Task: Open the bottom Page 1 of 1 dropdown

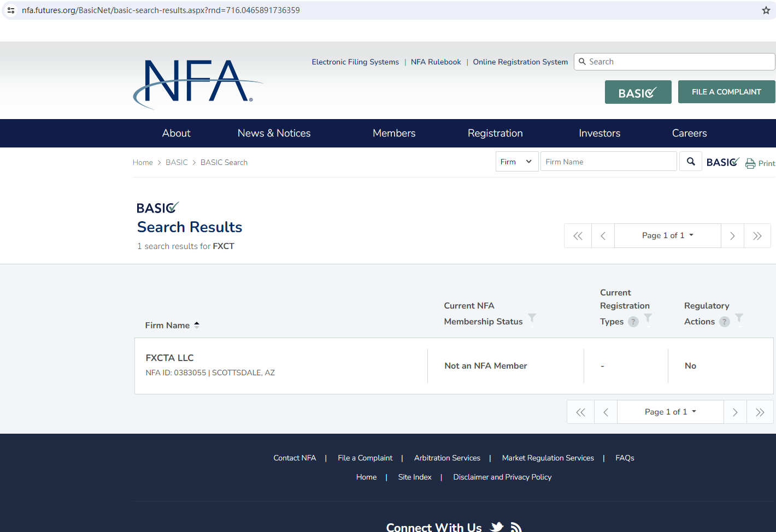Action: point(670,412)
